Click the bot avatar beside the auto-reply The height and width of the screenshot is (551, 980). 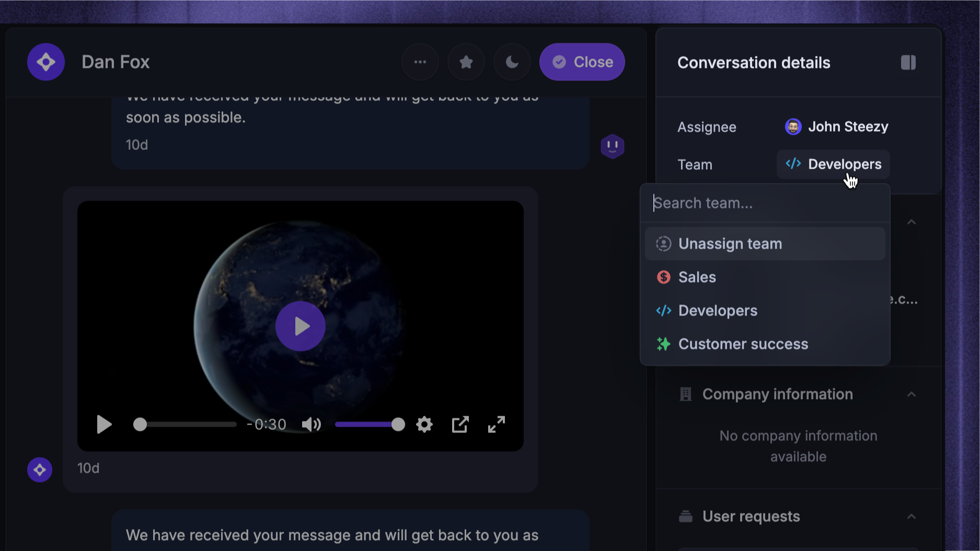pos(613,146)
